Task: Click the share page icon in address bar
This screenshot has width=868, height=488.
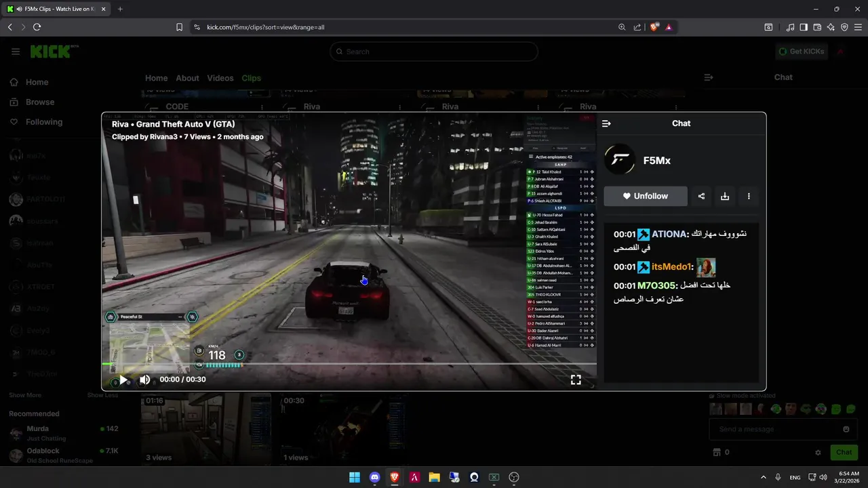Action: point(637,27)
